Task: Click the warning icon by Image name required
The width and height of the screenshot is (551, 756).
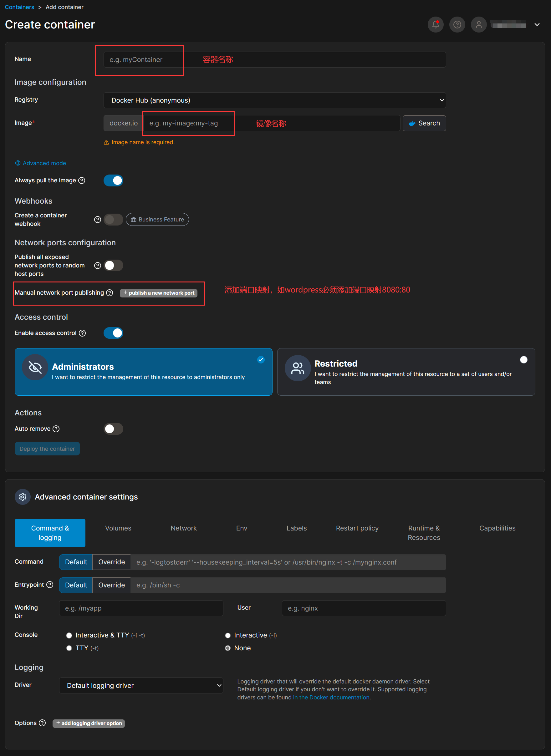Action: point(106,142)
